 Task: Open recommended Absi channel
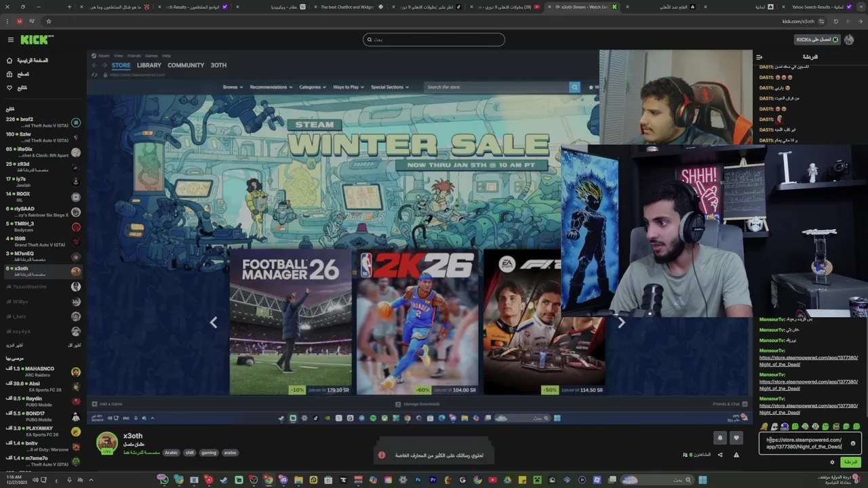tap(43, 387)
